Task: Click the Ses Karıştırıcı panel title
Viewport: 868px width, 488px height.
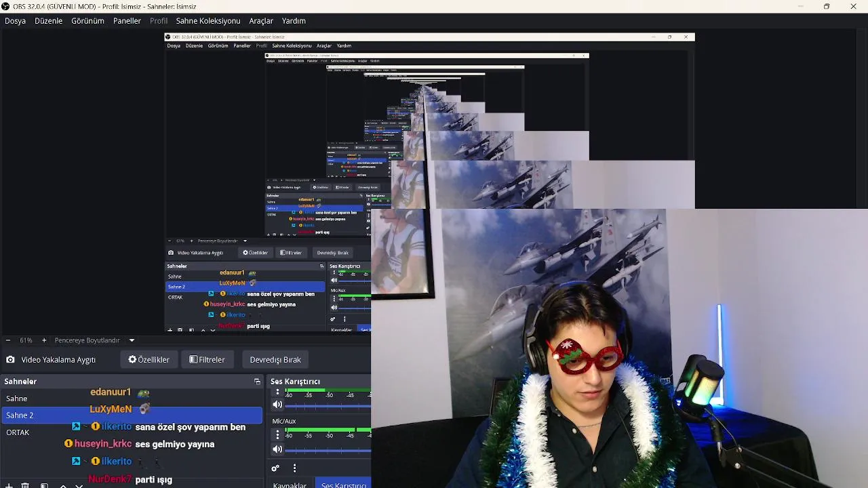Action: pyautogui.click(x=295, y=382)
